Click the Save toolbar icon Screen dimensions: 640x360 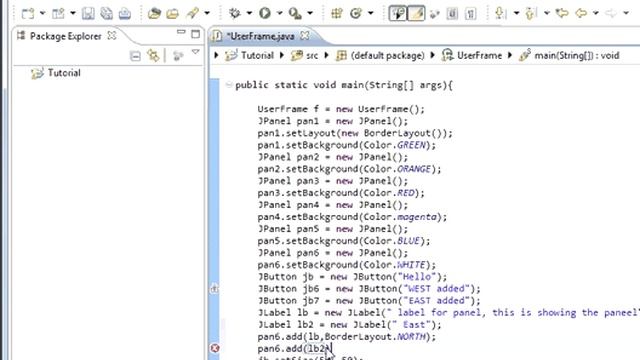(88, 13)
